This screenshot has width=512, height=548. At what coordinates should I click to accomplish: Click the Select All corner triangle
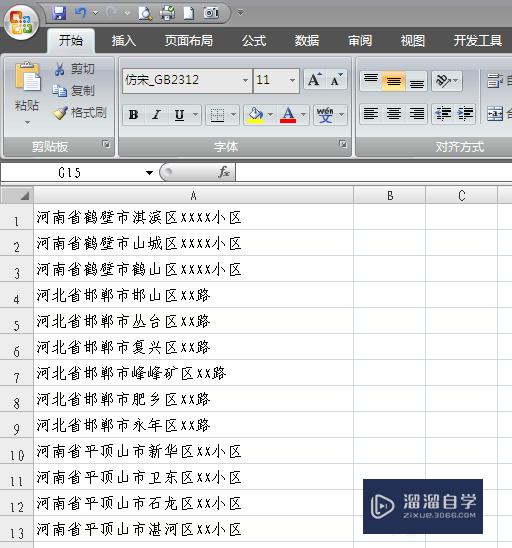(x=17, y=195)
